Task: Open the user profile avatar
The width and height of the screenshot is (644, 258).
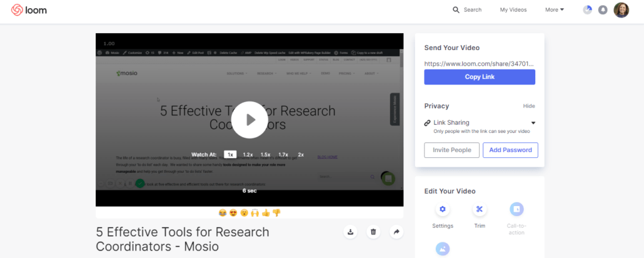Action: [x=621, y=10]
